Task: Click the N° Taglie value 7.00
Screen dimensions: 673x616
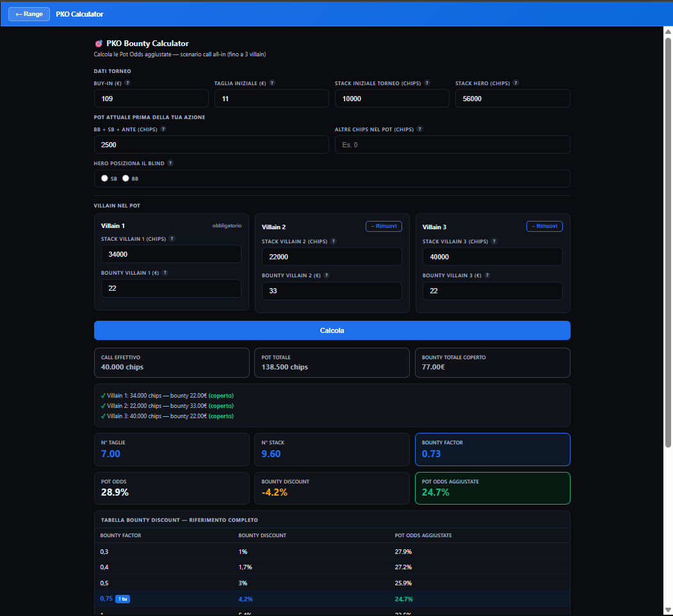Action: (x=111, y=454)
